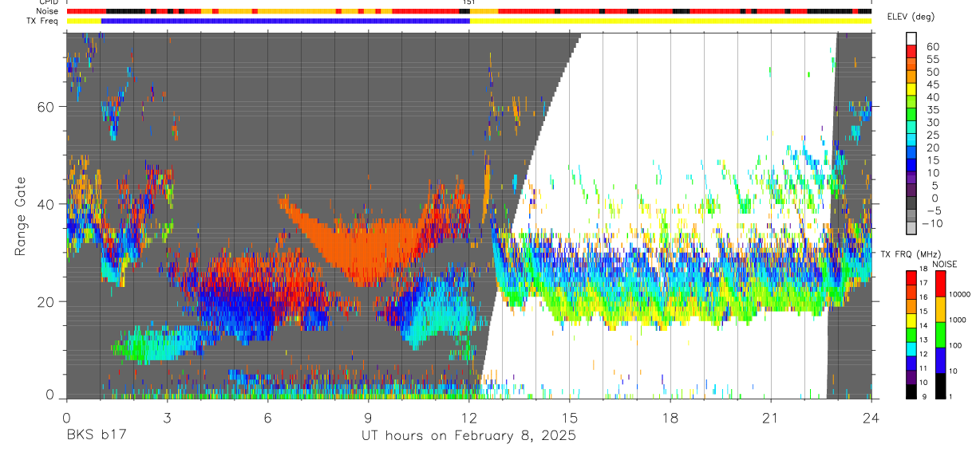
Task: Click the light gray bottom segment of ELEV bar
Action: coord(911,228)
